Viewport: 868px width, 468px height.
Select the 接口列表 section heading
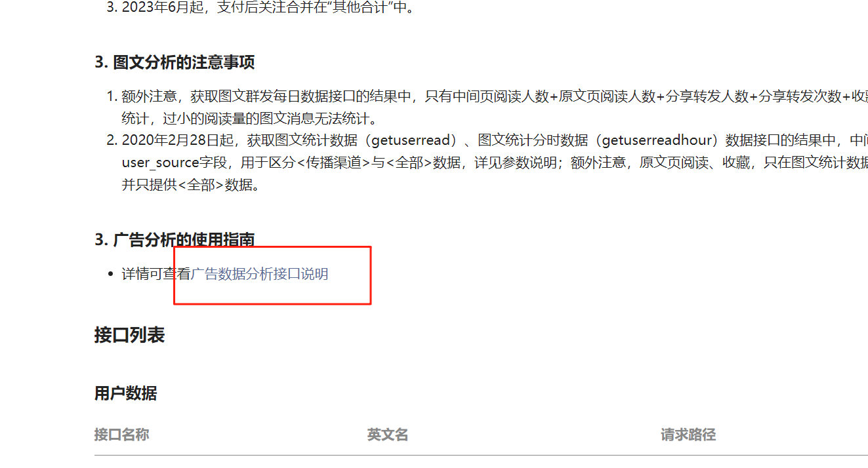coord(129,335)
